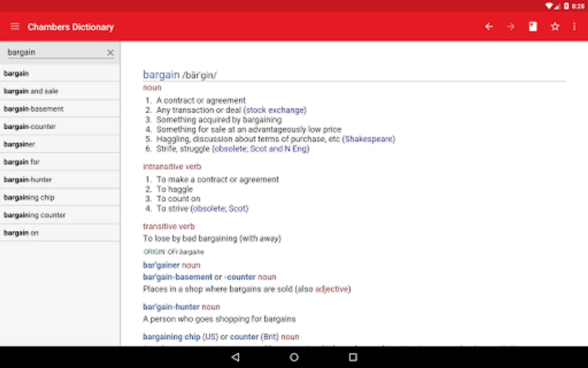Clear the search field with X
This screenshot has height=368, width=588.
(110, 53)
